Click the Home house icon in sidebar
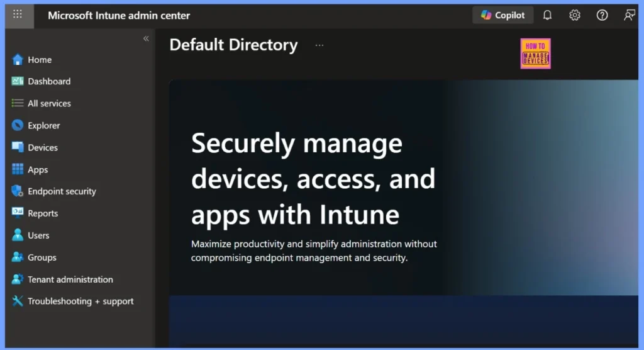The width and height of the screenshot is (644, 350). tap(18, 60)
